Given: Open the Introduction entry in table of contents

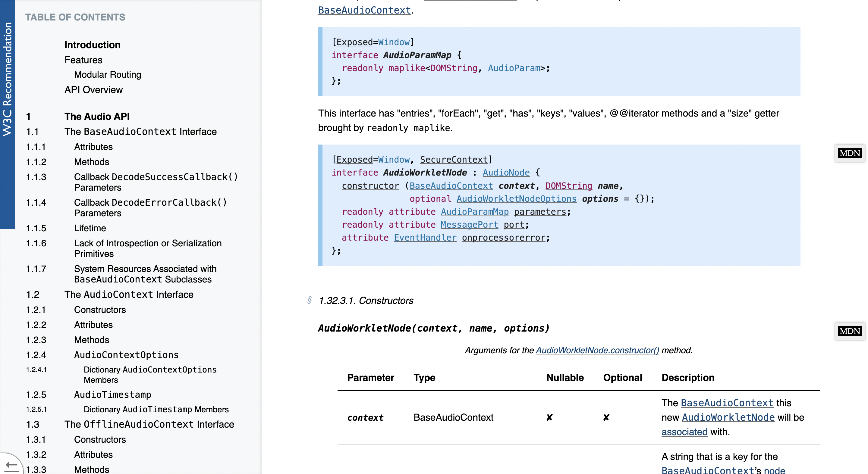Looking at the screenshot, I should coord(92,45).
